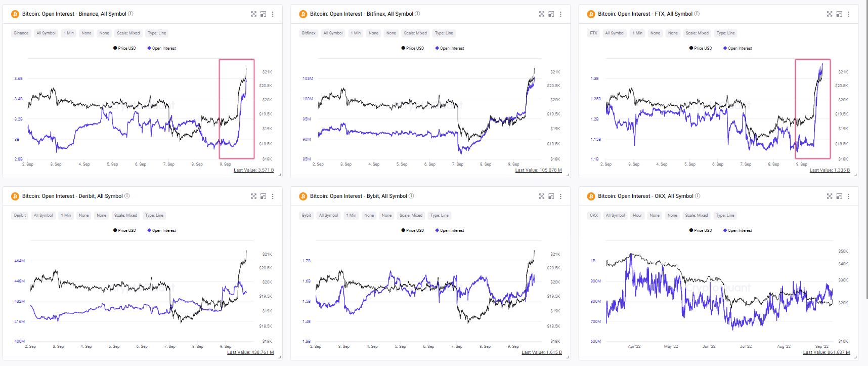Expand the Bybit chart to fullscreen
This screenshot has width=868, height=366.
[541, 196]
